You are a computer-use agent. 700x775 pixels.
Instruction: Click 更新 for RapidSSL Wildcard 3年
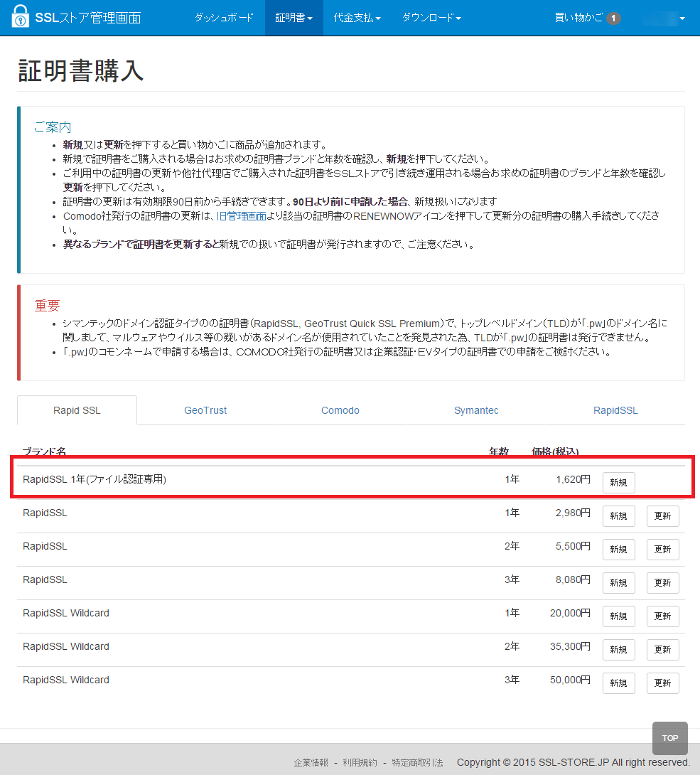pyautogui.click(x=663, y=683)
